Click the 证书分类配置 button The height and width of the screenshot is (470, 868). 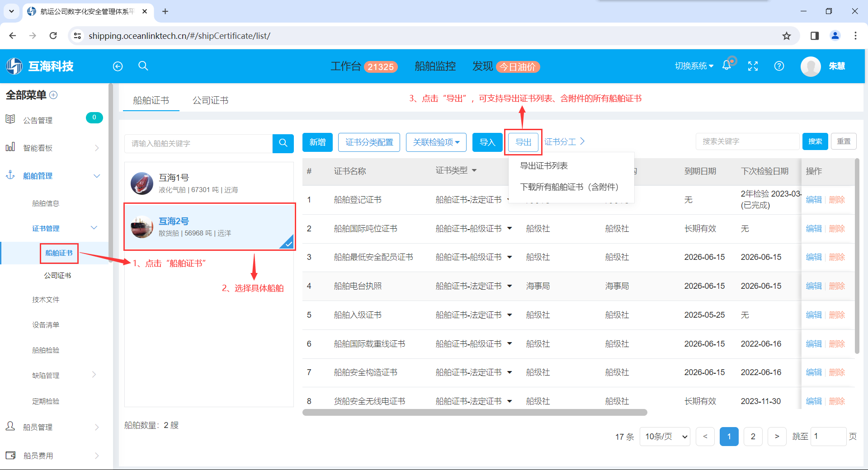pyautogui.click(x=369, y=142)
